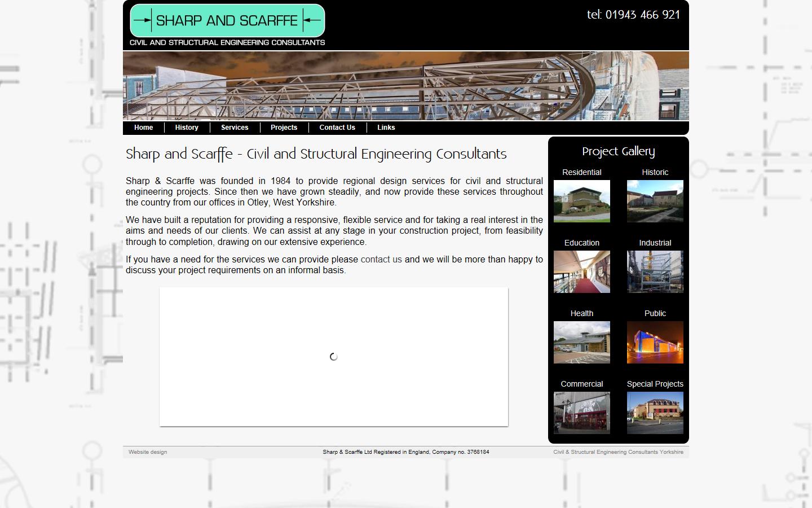Go to the Home menu item

143,128
